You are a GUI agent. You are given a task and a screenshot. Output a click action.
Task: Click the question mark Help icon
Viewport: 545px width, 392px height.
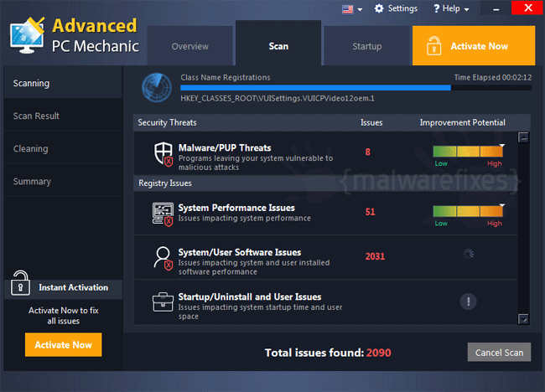click(x=437, y=8)
